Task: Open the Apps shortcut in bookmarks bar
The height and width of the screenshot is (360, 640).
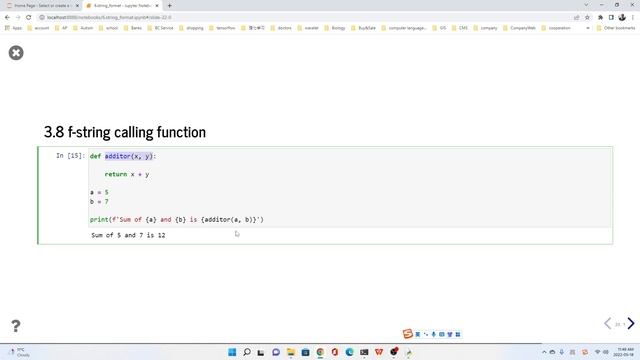Action: pos(13,28)
